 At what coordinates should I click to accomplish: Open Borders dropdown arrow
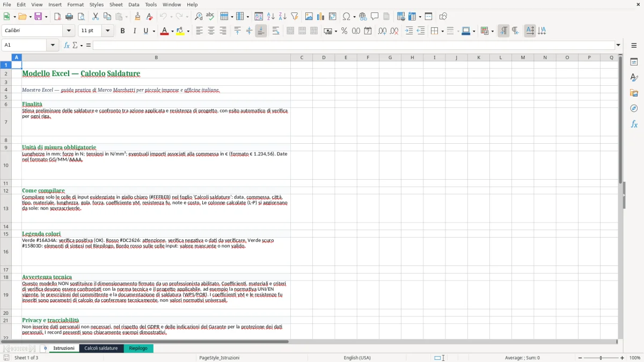point(442,31)
